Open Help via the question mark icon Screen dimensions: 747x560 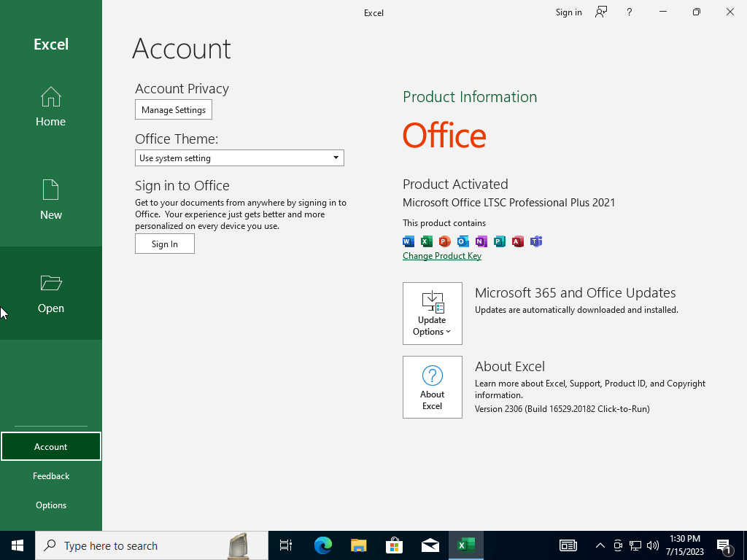630,12
